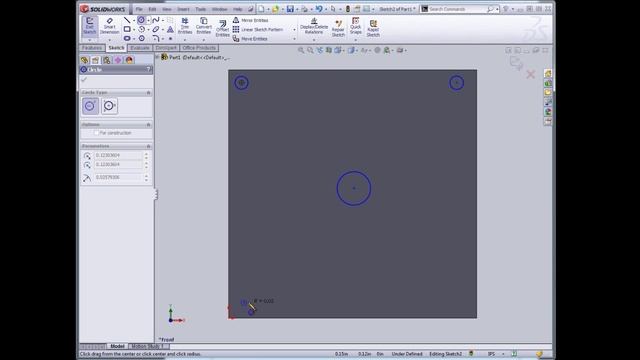This screenshot has width=640, height=360.
Task: Switch to the DimXpert tab
Action: [166, 48]
